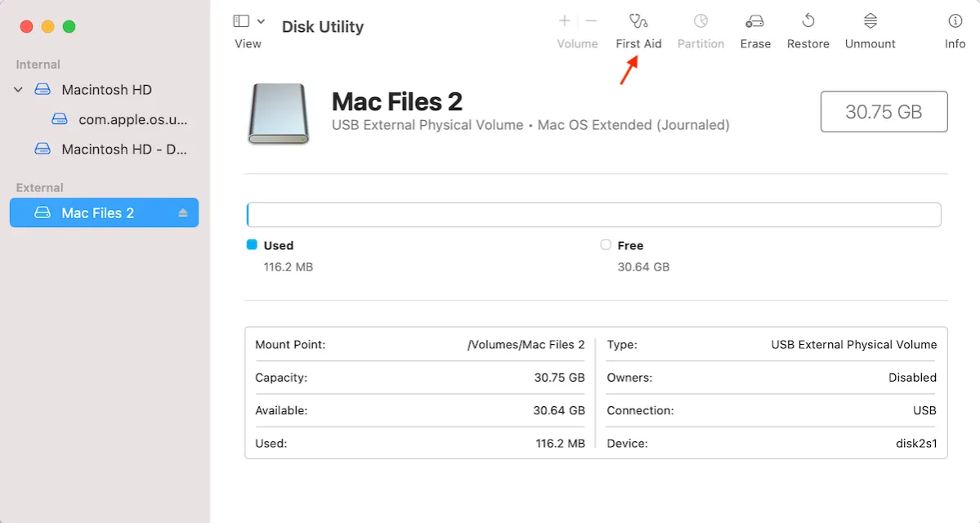Click Capacity row 30.75 GB value
This screenshot has height=523, width=980.
559,378
